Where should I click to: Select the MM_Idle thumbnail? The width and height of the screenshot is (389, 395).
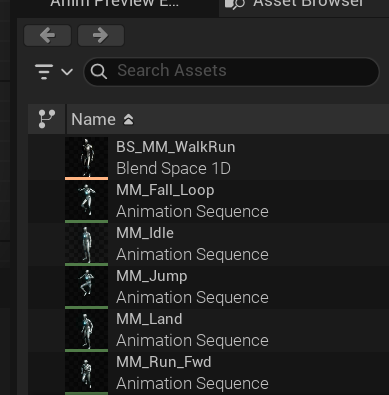coord(86,244)
